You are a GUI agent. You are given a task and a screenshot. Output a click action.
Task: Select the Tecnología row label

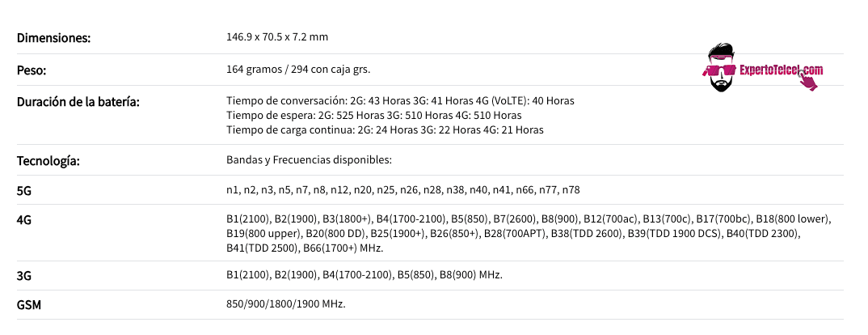click(48, 161)
